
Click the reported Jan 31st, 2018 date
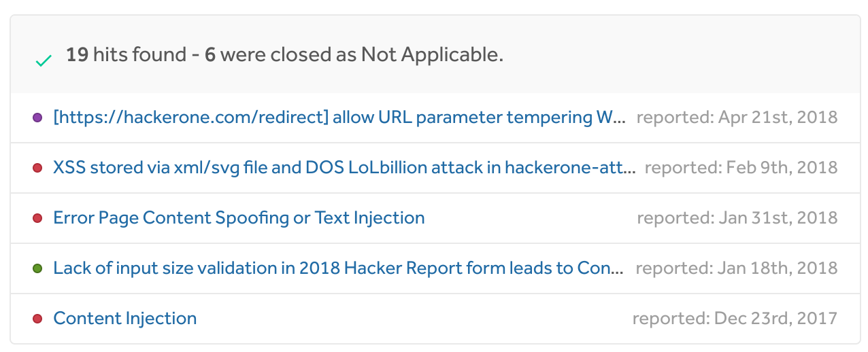coord(737,218)
